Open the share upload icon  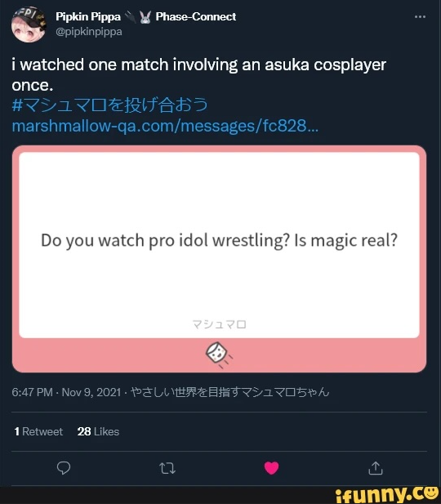coord(376,468)
